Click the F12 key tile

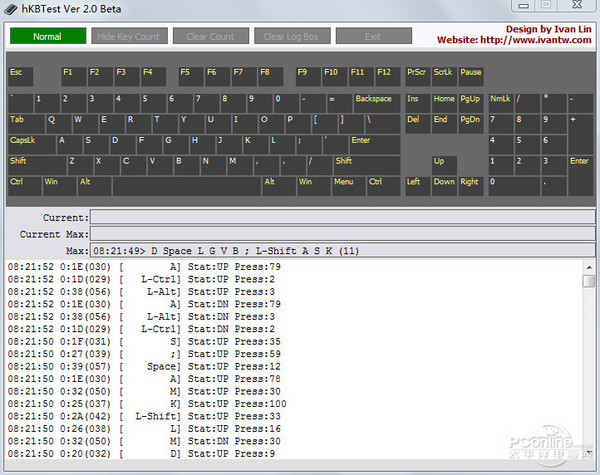pyautogui.click(x=388, y=77)
